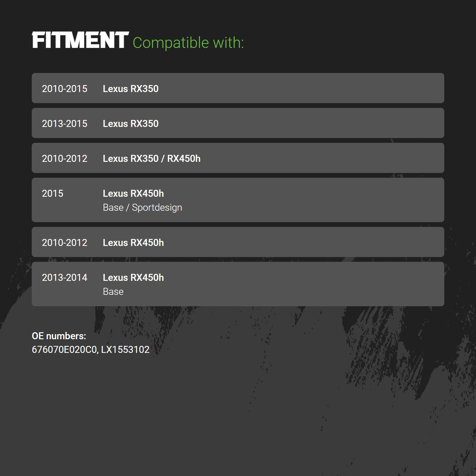Viewport: 476px width, 476px height.
Task: Select the 2010-2012 Lexus RX450h row
Action: click(x=238, y=242)
